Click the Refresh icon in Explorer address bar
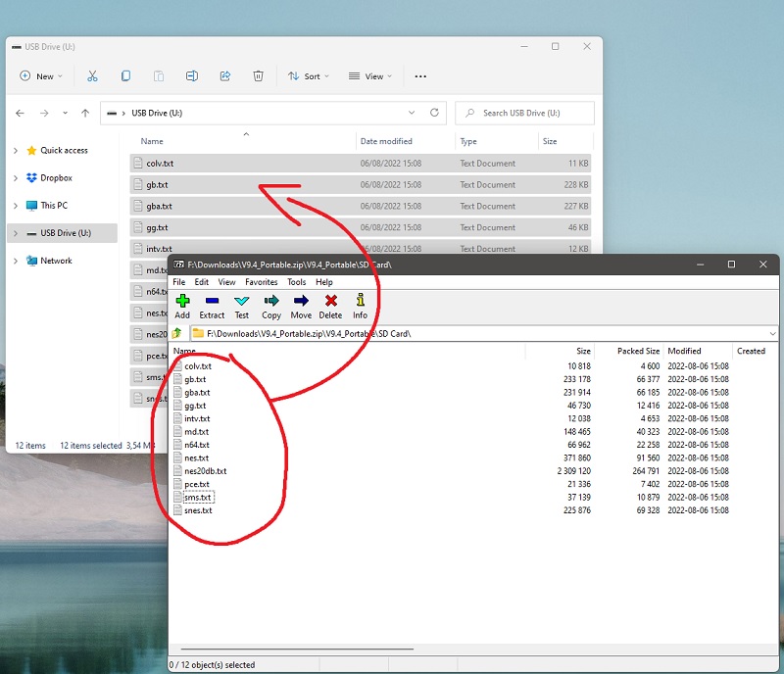The width and height of the screenshot is (784, 674). pos(434,113)
